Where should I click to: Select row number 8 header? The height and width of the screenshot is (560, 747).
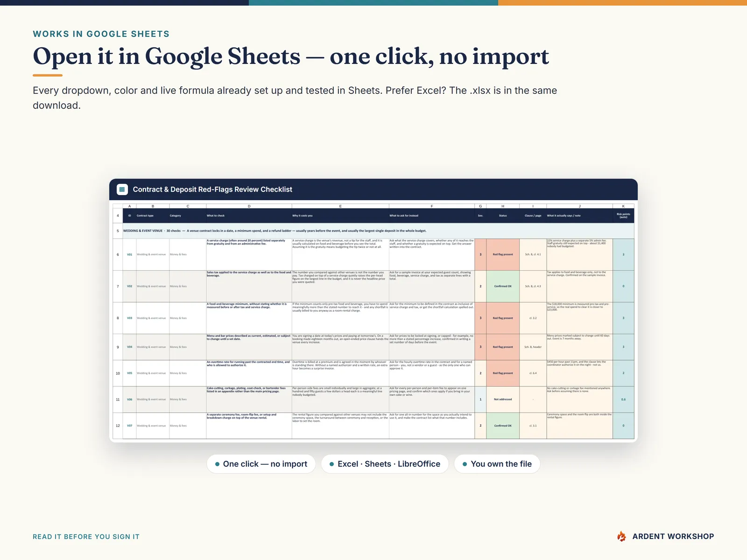(118, 318)
